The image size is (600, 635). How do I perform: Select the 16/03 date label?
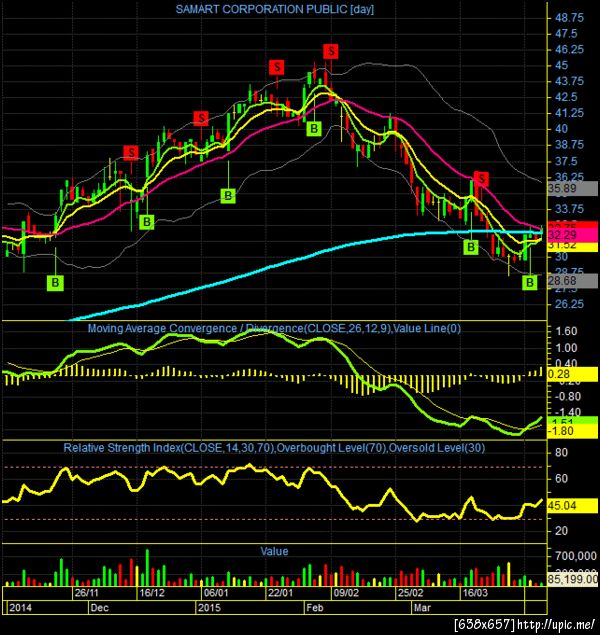[475, 593]
